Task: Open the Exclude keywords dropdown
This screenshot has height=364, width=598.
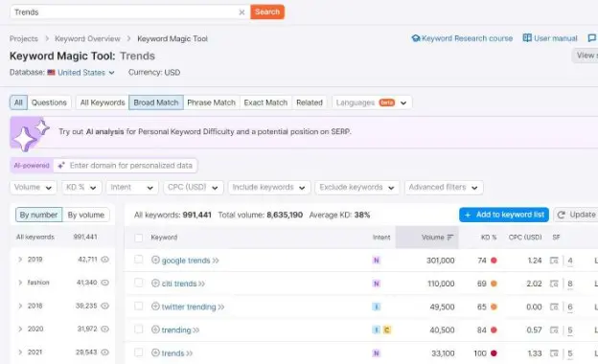Action: click(356, 188)
